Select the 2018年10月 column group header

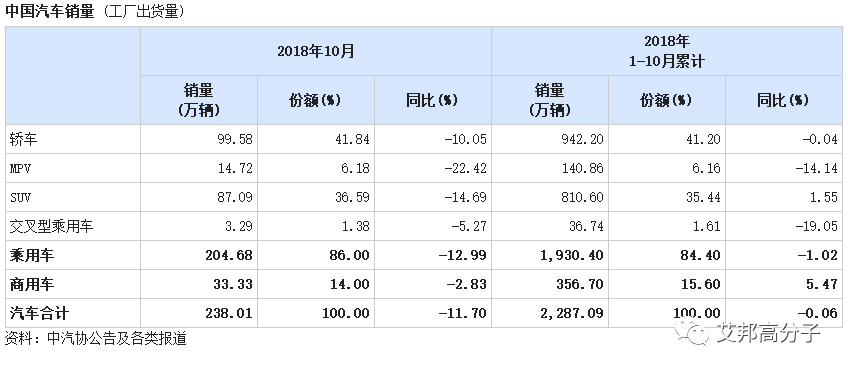pyautogui.click(x=316, y=51)
